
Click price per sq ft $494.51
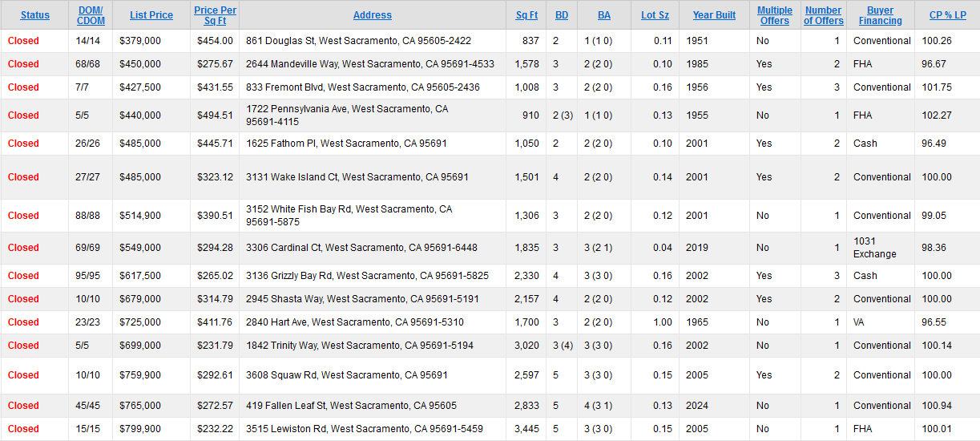point(216,115)
